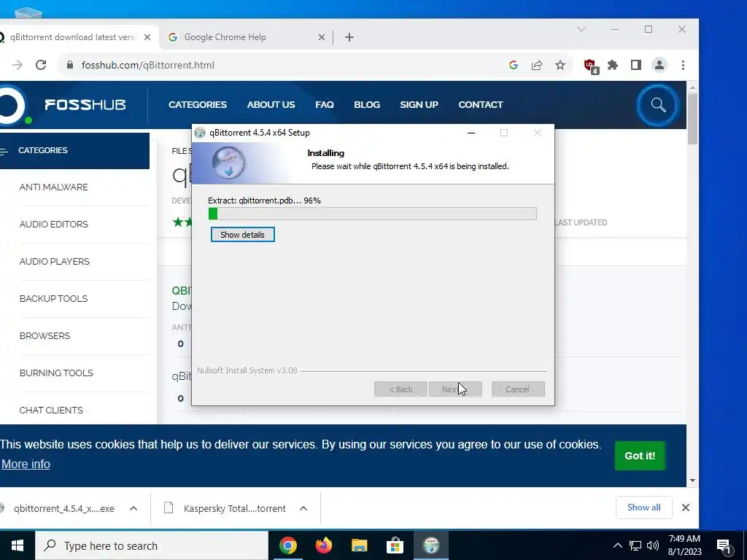Image resolution: width=747 pixels, height=560 pixels.
Task: Click the Google icon in address bar
Action: [x=513, y=65]
